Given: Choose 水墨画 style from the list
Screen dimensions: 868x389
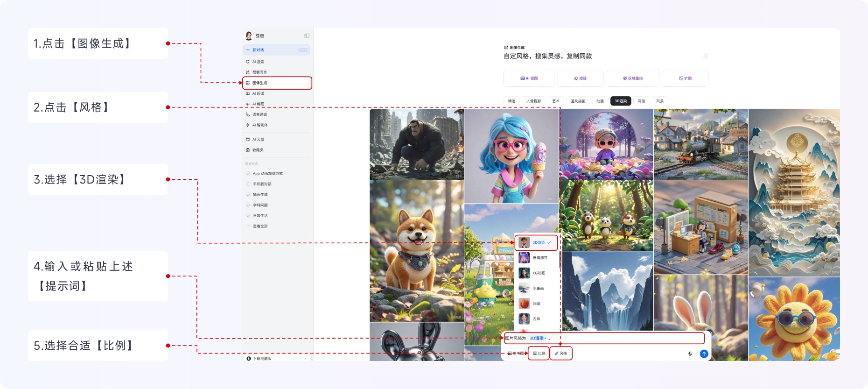Looking at the screenshot, I should click(537, 289).
